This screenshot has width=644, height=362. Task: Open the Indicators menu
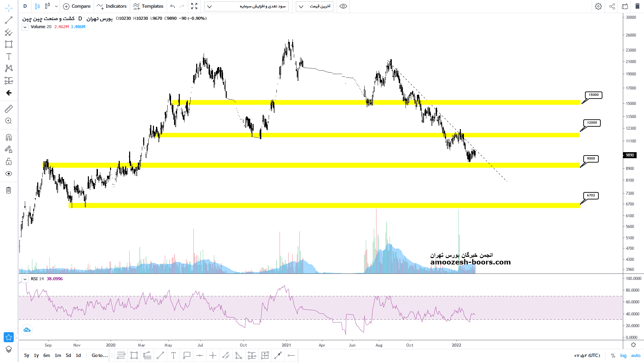(x=112, y=6)
